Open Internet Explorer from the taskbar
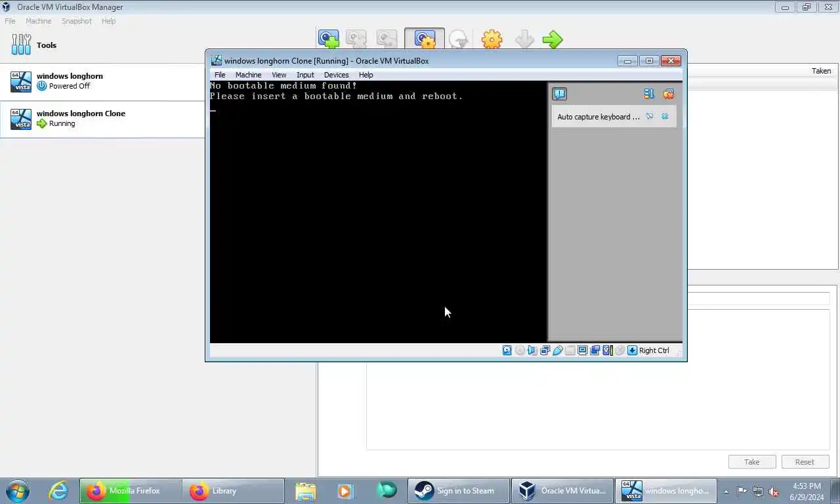Viewport: 840px width, 504px height. [x=58, y=490]
